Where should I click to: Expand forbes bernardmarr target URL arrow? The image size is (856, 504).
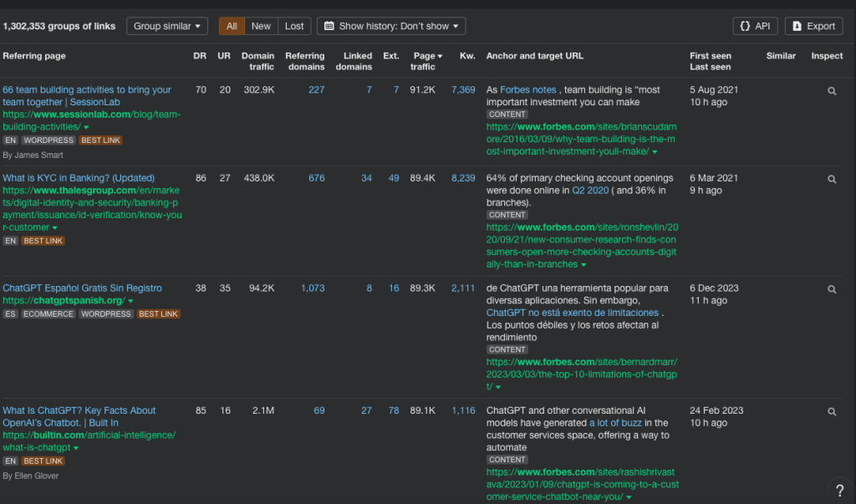[498, 387]
